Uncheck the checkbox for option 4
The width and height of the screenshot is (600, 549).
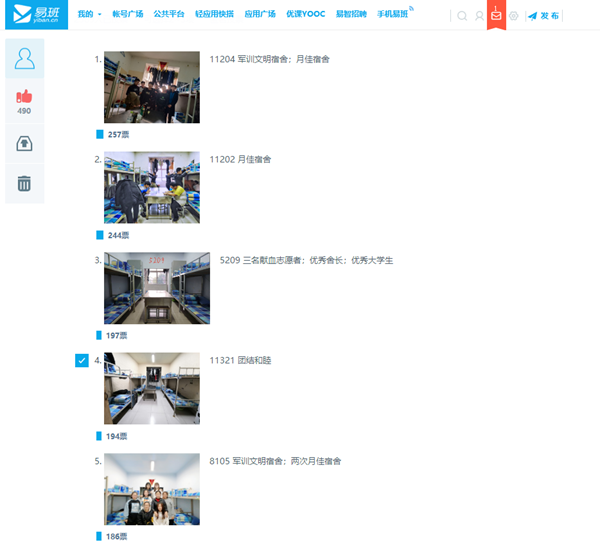82,360
